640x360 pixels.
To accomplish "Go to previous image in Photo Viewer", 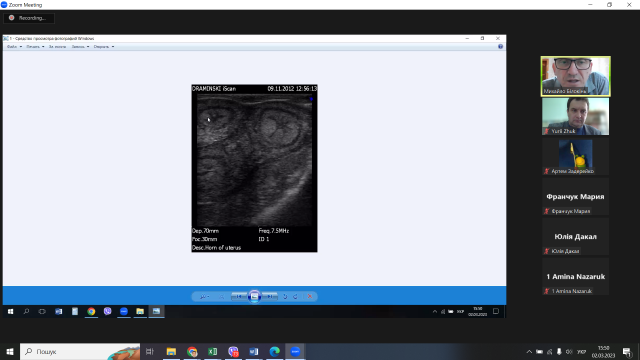I will point(239,297).
